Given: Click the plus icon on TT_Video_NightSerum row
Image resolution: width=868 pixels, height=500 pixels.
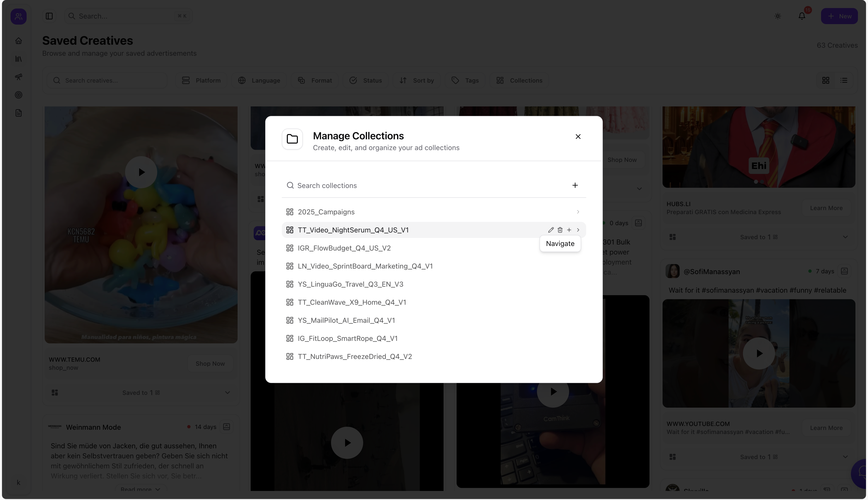Looking at the screenshot, I should tap(569, 230).
